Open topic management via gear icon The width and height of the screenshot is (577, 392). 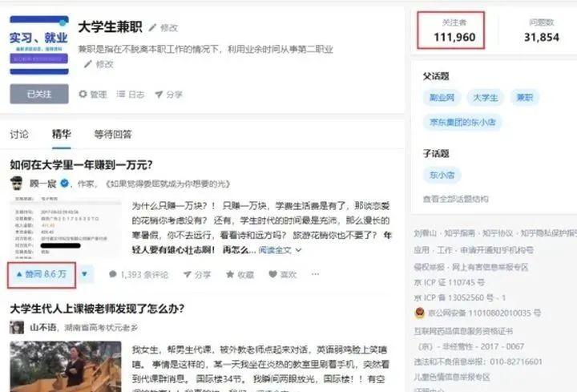point(83,95)
